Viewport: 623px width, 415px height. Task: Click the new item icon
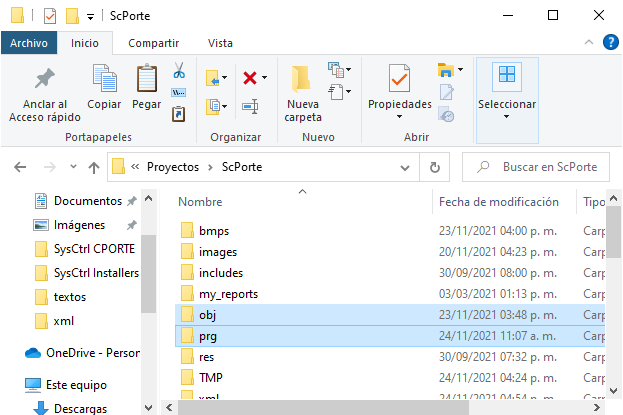tap(336, 70)
